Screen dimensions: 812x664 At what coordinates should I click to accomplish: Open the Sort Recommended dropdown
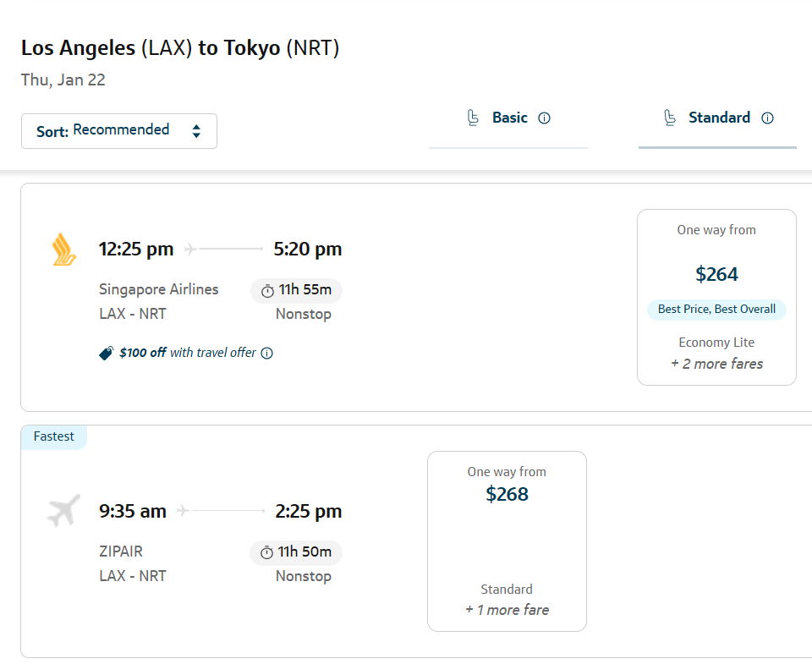119,131
